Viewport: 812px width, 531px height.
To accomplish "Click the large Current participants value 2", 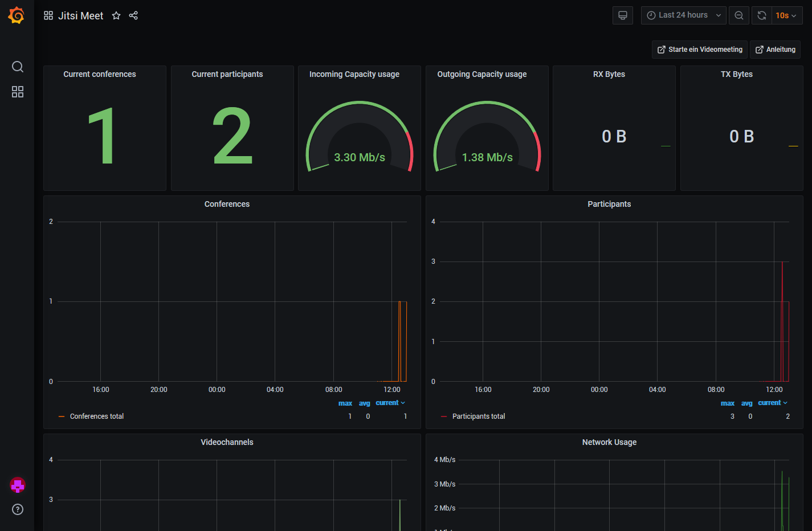I will click(x=232, y=136).
